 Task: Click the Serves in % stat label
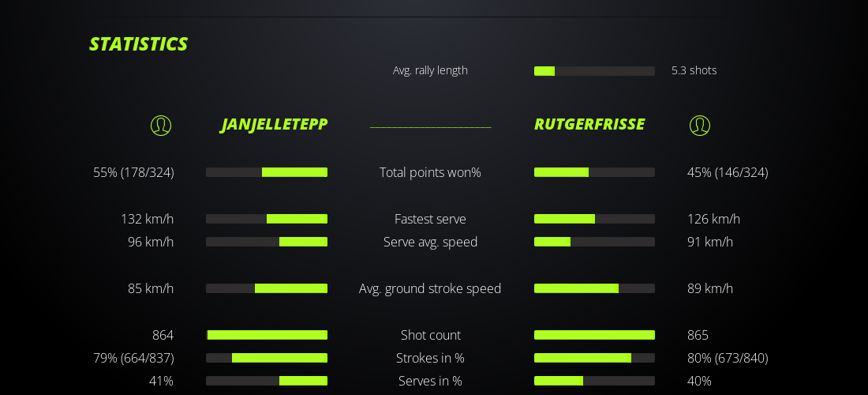(x=430, y=381)
